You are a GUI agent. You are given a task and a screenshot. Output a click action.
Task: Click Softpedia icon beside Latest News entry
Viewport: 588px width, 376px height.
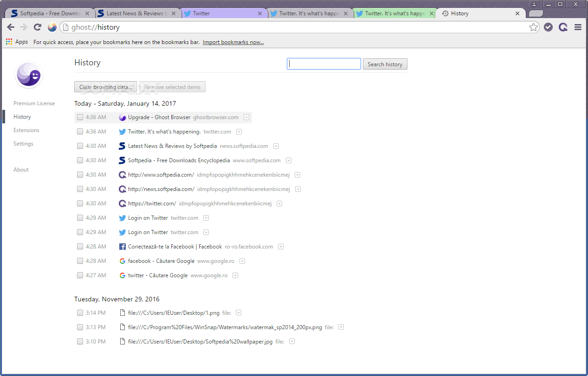[123, 146]
